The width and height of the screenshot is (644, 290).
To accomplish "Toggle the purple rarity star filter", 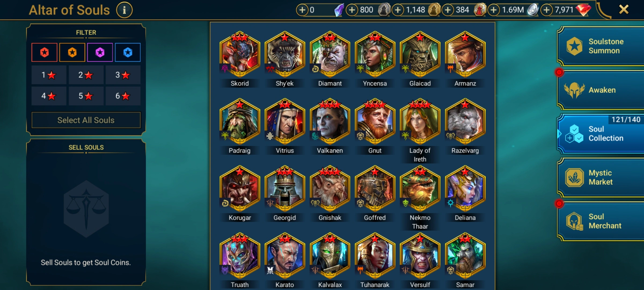I will point(100,52).
